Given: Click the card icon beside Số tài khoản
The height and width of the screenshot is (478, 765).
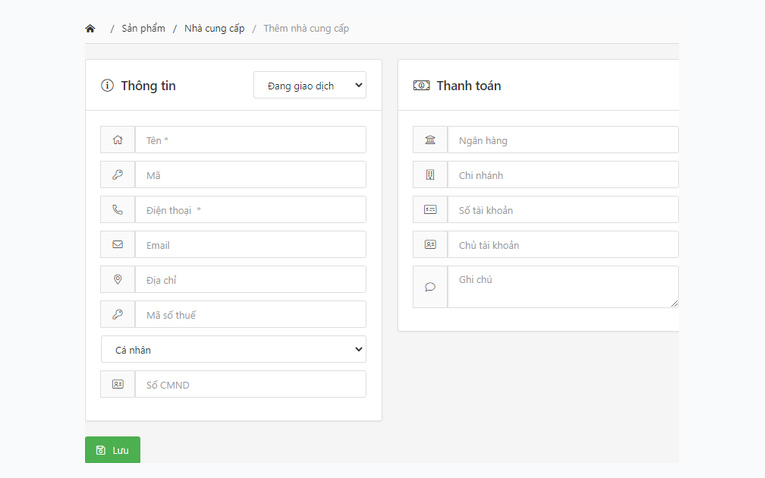Looking at the screenshot, I should pyautogui.click(x=430, y=210).
